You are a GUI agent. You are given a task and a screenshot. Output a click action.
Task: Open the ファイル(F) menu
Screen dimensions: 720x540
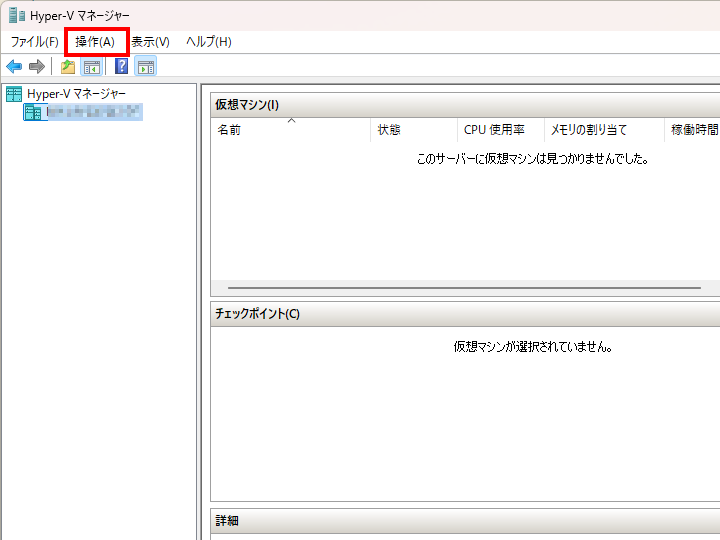(x=34, y=42)
